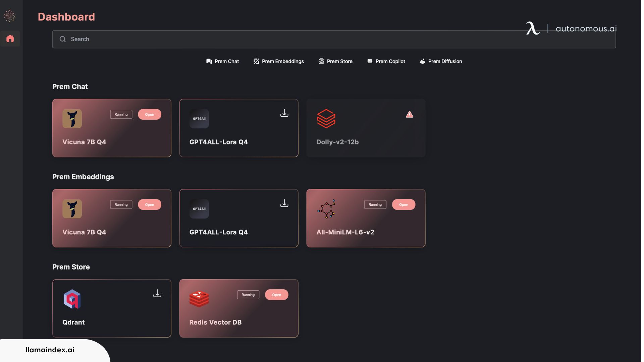Viewport: 644px width, 362px height.
Task: Click Vicuna logo in the Prem Embeddings card
Action: tap(72, 209)
